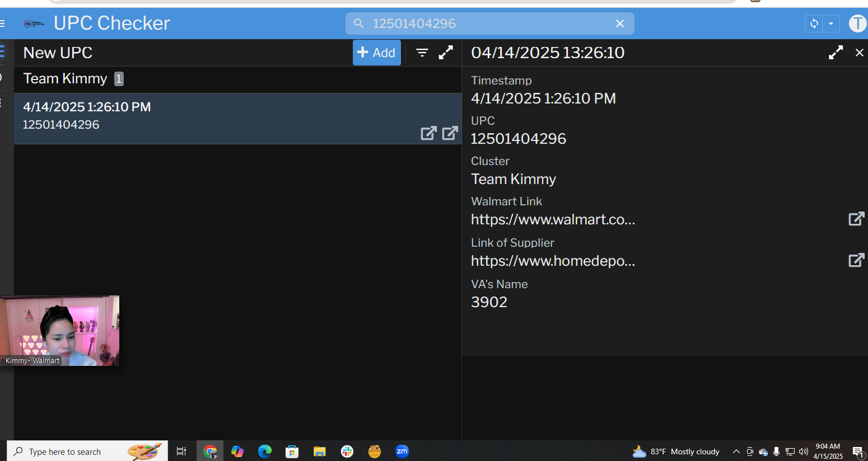
Task: Click the truncated Home Depot URL text
Action: coord(553,261)
